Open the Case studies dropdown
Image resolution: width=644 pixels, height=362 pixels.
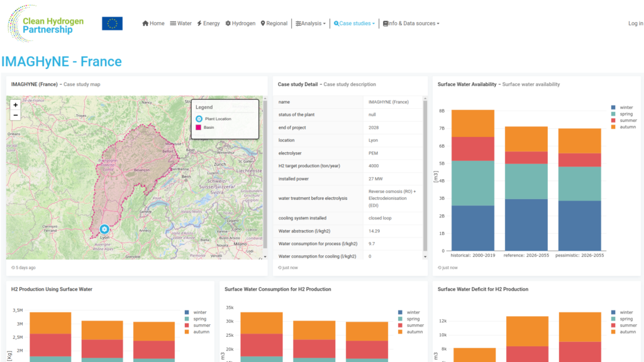click(x=354, y=23)
